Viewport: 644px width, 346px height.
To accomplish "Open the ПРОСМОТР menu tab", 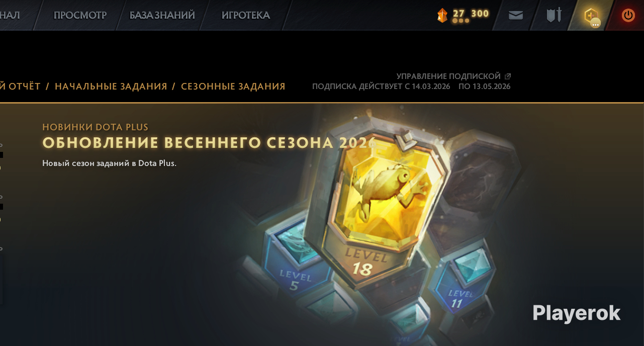I will point(80,15).
